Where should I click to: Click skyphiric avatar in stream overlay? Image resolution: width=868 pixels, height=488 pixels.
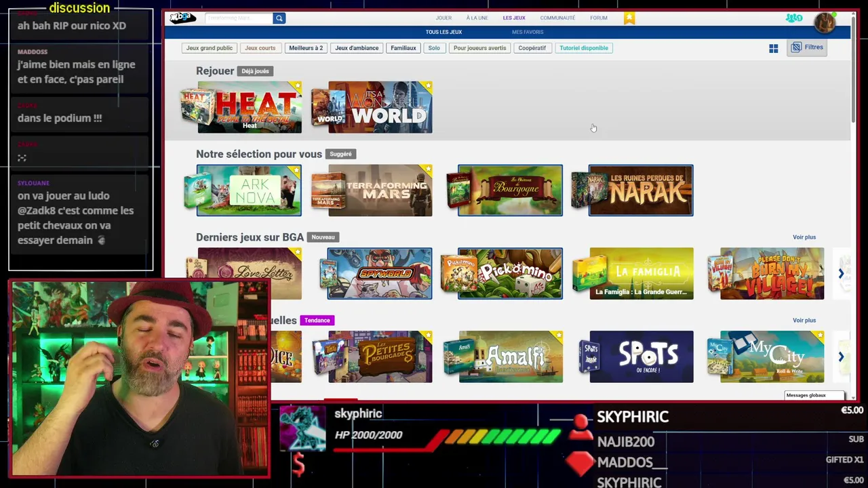click(x=302, y=428)
